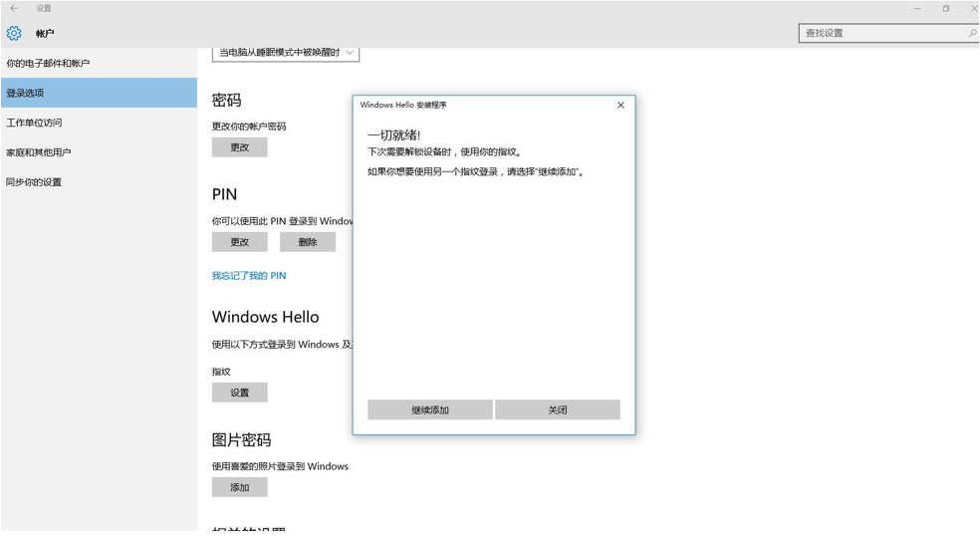Open 你的电子邮件和帐户 in the sidebar

tap(48, 64)
